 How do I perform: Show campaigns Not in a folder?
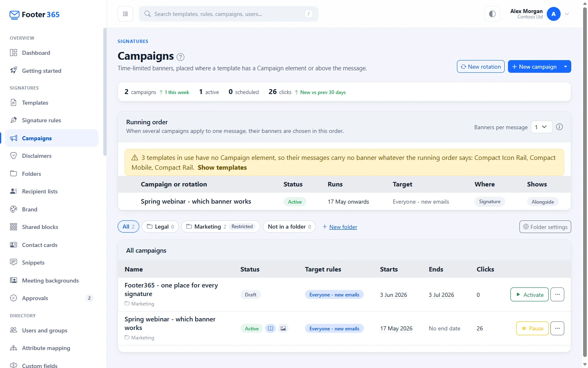289,227
